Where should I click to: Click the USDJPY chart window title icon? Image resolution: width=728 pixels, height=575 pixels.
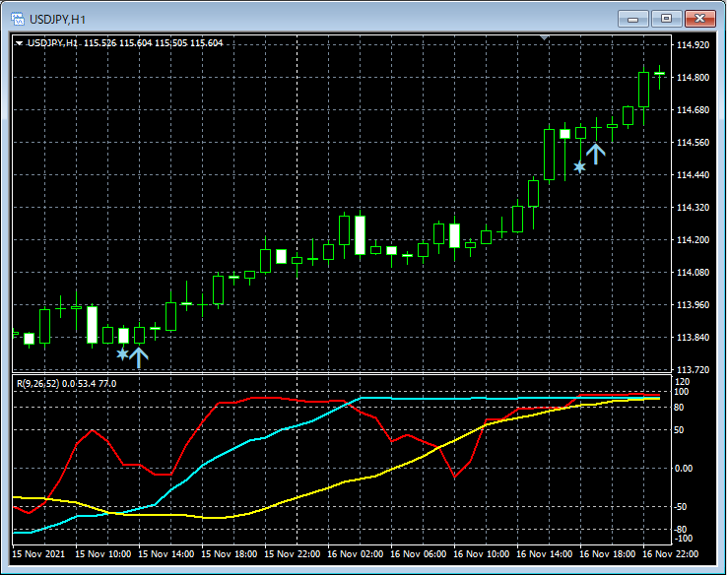[x=18, y=18]
